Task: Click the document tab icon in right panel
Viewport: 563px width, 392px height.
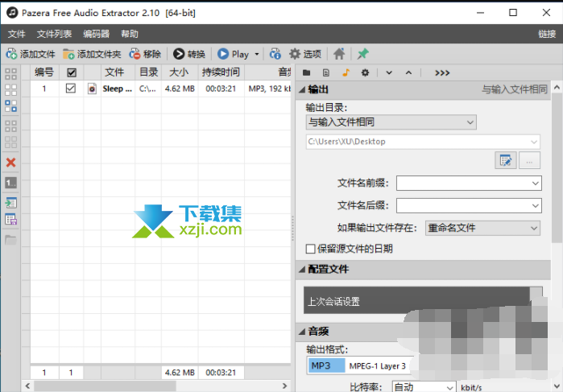Action: tap(326, 73)
